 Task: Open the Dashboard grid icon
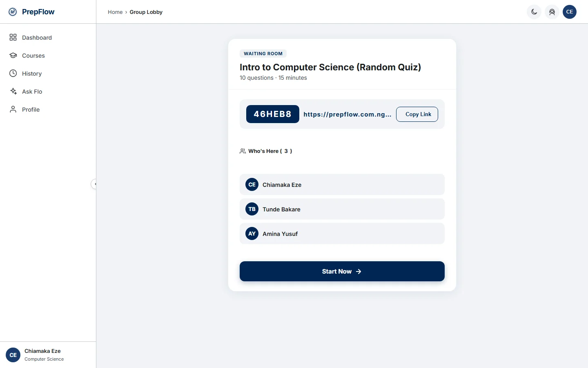click(13, 38)
